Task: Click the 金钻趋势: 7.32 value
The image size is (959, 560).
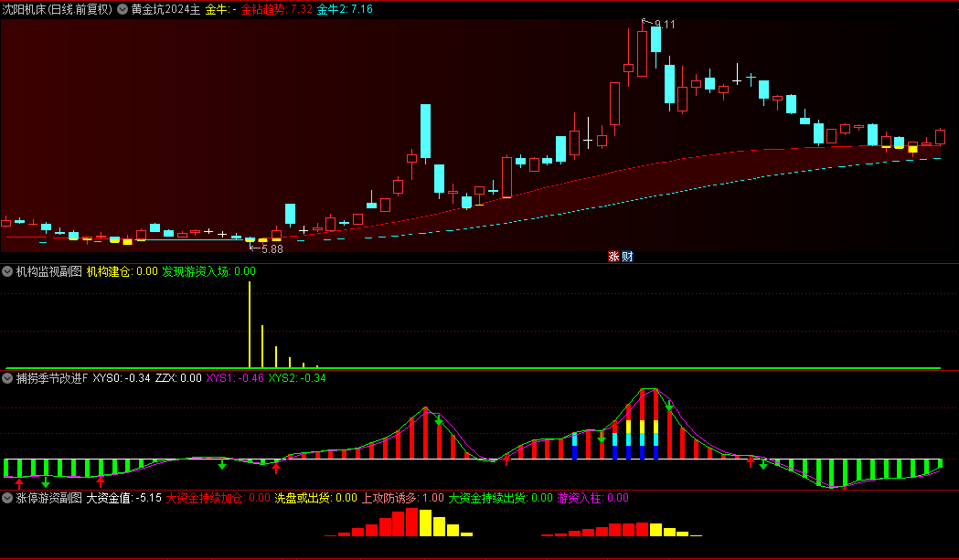Action: (x=276, y=9)
